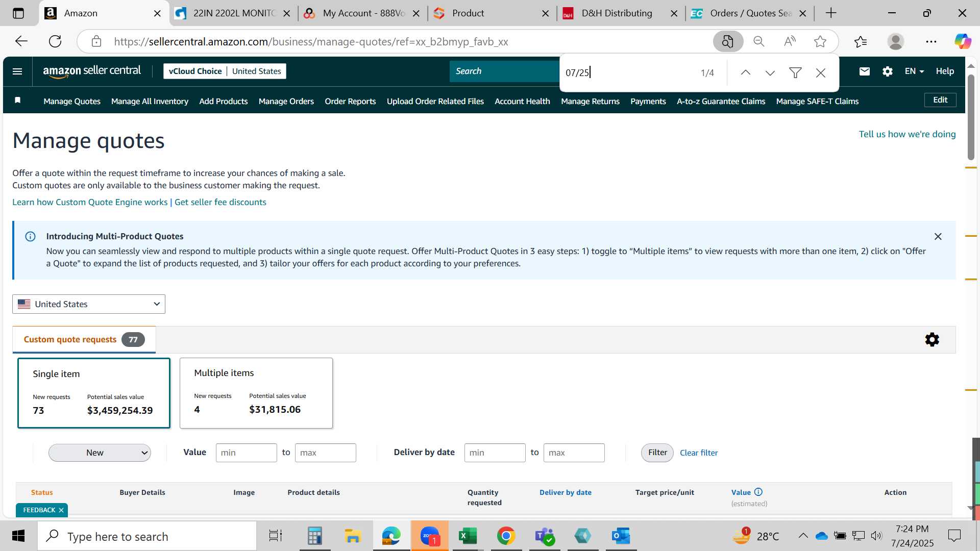Click the Clear filter link
Image resolution: width=980 pixels, height=551 pixels.
pos(699,453)
